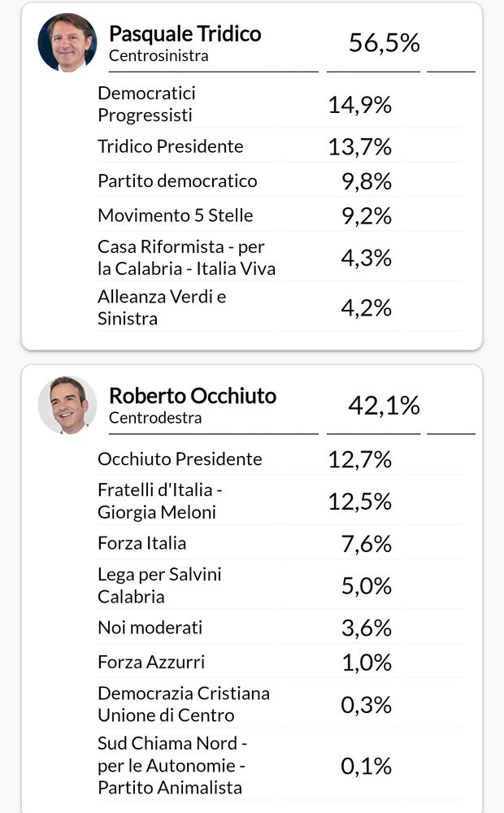This screenshot has width=504, height=813.
Task: Select the Pasquale Tridico candidate name
Action: (x=185, y=34)
